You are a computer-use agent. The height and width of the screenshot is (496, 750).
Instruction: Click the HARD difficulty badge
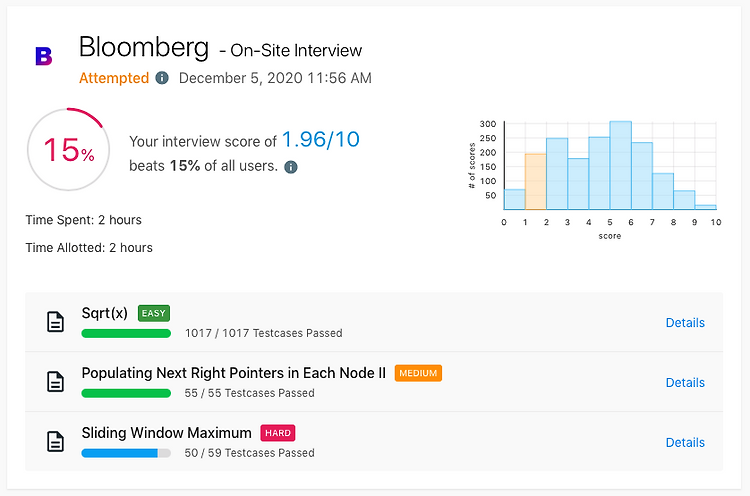[x=277, y=433]
